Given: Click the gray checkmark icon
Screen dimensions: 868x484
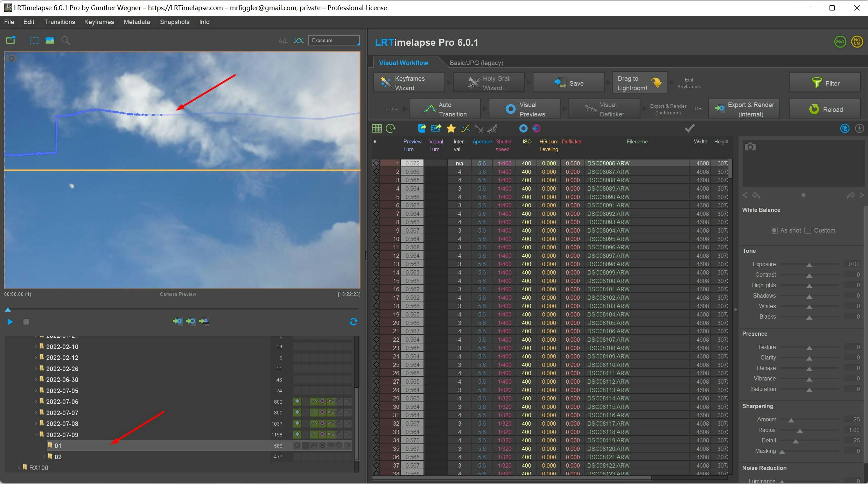Looking at the screenshot, I should (x=689, y=128).
